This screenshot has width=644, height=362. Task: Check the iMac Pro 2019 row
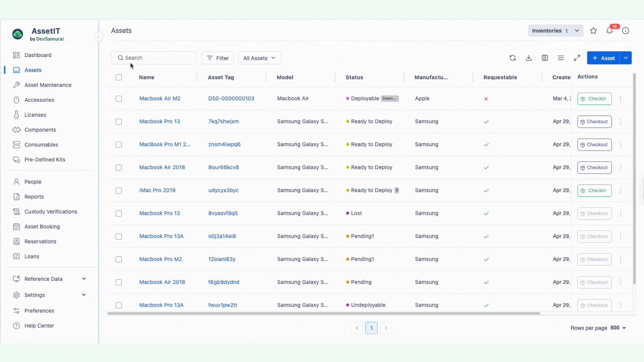pos(119,190)
